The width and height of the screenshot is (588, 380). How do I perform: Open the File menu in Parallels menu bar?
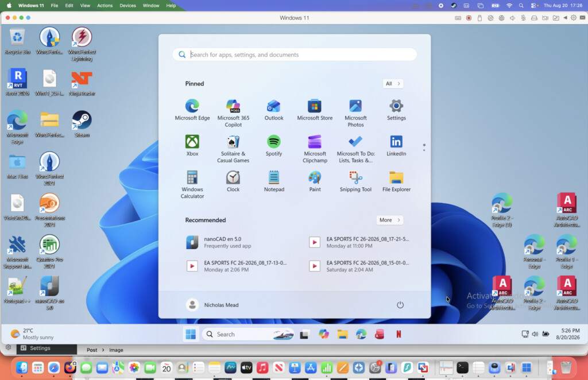pyautogui.click(x=55, y=6)
